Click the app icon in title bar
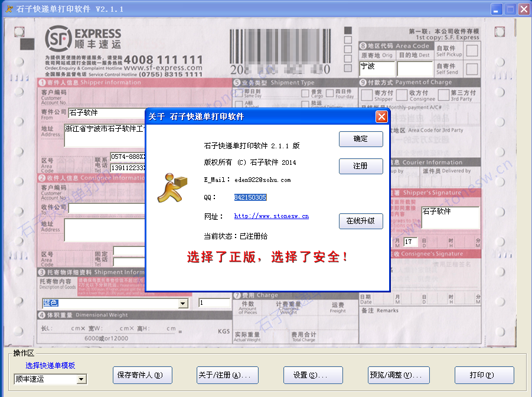Screen dimensions: 532x397 coord(9,9)
